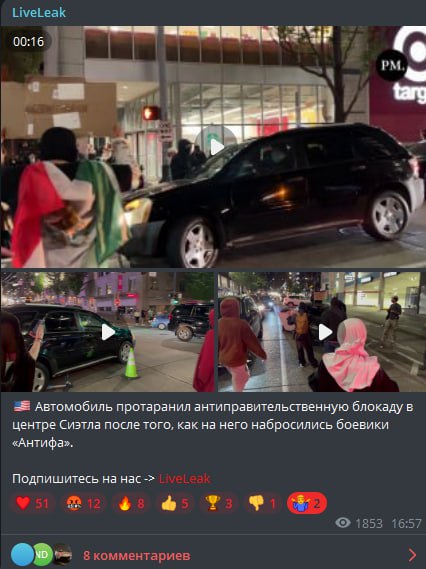The width and height of the screenshot is (426, 569).
Task: Click the eye views counter icon
Action: 343,523
